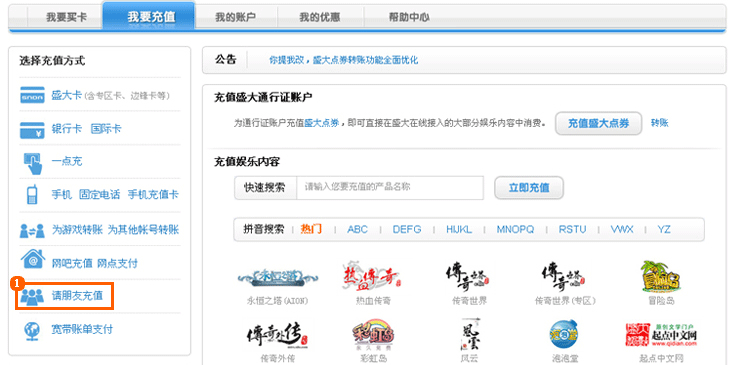Open the announcement about 盛大点券转账功能
The image size is (734, 365).
344,60
